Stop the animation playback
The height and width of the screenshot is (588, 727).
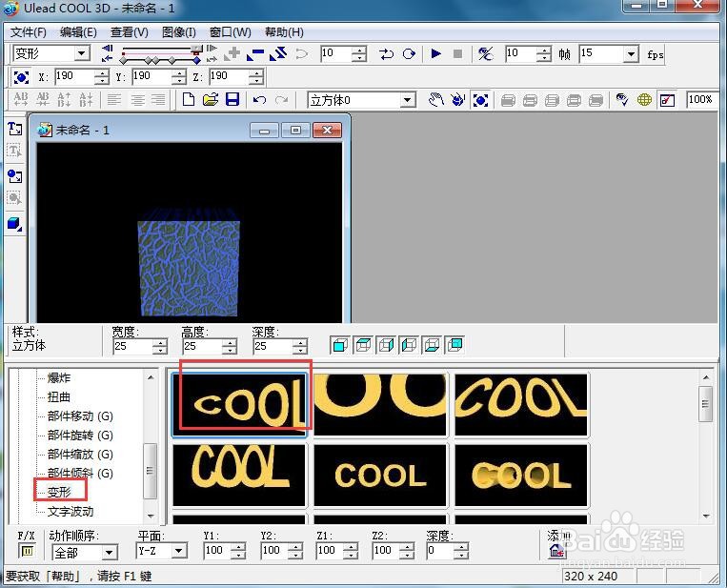457,53
